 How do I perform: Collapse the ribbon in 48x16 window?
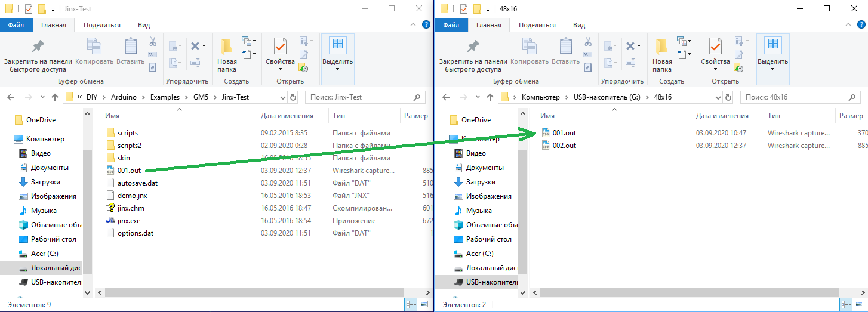click(849, 24)
